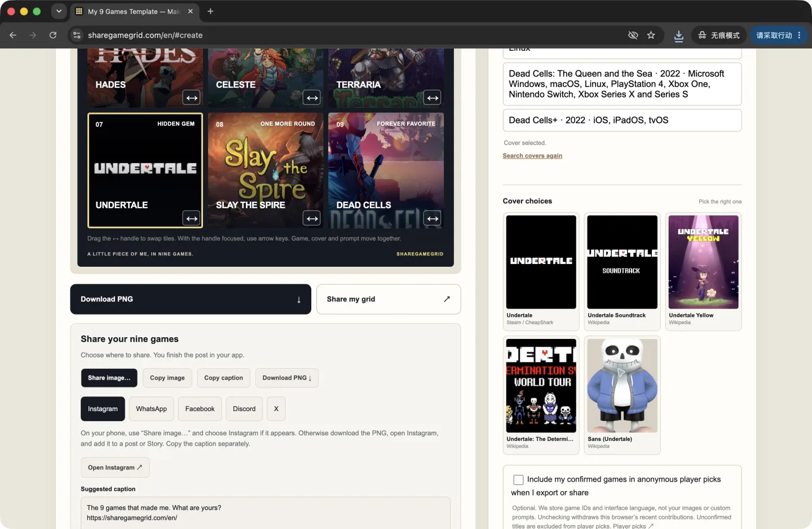This screenshot has width=812, height=529.
Task: Click the Search covers again link
Action: click(x=532, y=156)
